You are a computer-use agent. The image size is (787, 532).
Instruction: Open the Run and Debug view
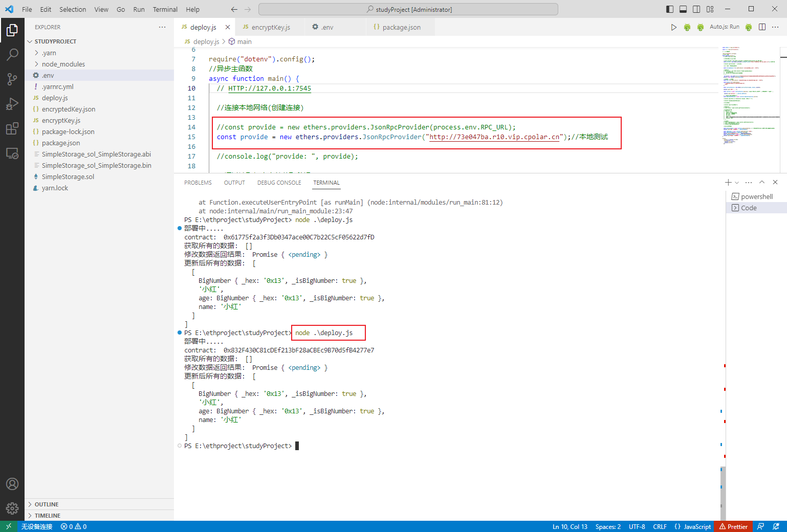[x=12, y=104]
